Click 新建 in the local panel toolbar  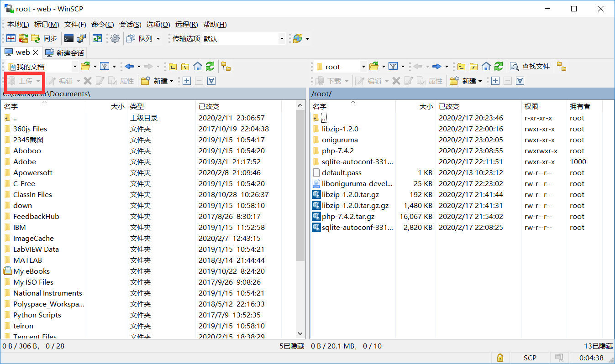tap(158, 81)
